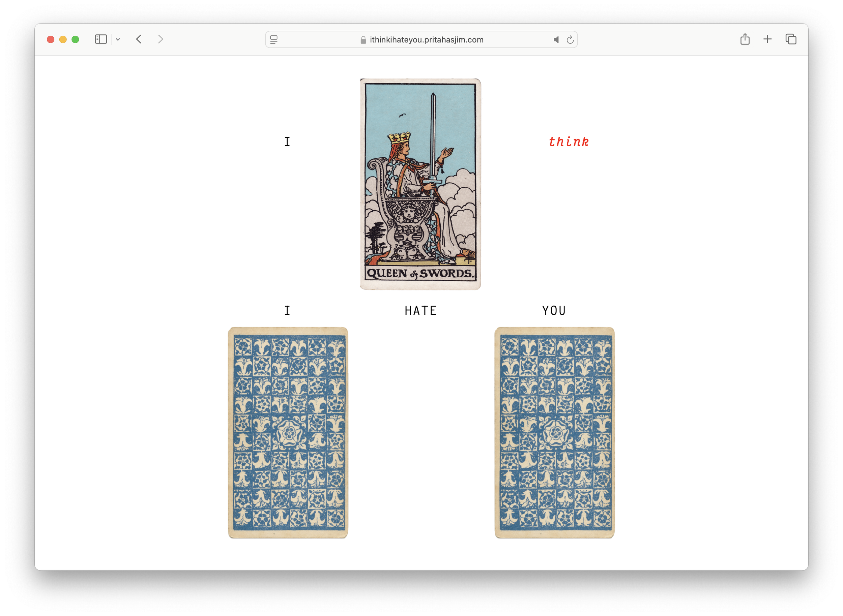Screen dimensions: 843x616
Task: Open a new tab with plus icon
Action: [x=767, y=39]
